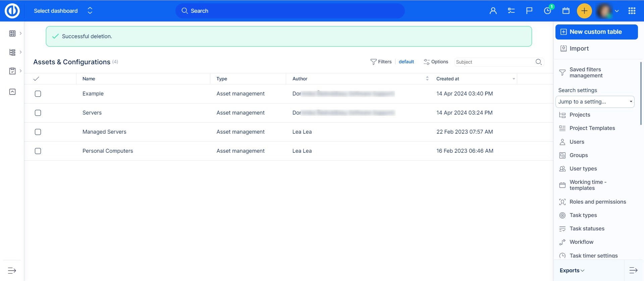Open the task list icon in header
644x281 pixels.
click(511, 11)
